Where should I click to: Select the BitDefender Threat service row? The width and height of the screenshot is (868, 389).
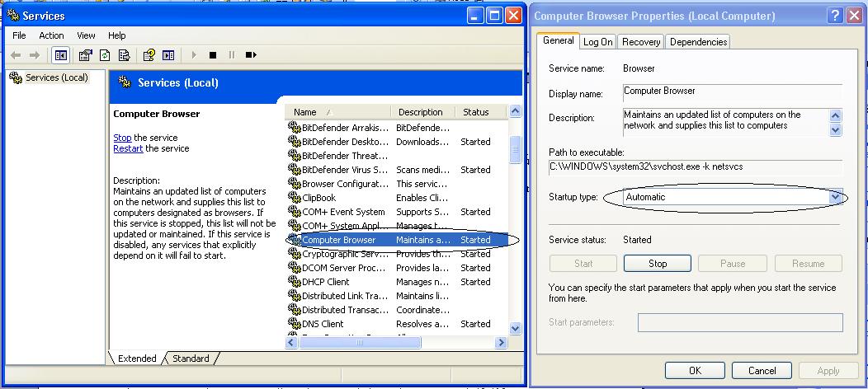click(396, 156)
